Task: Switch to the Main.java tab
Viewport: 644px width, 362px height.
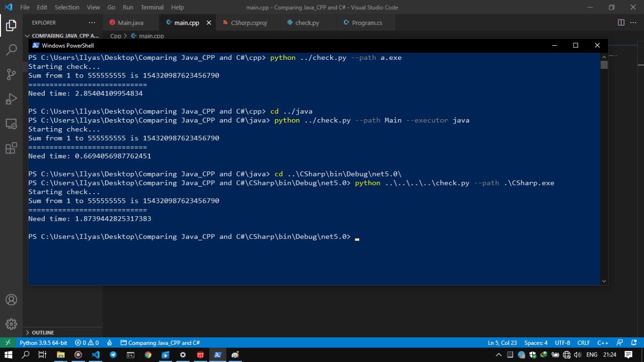Action: click(x=131, y=23)
